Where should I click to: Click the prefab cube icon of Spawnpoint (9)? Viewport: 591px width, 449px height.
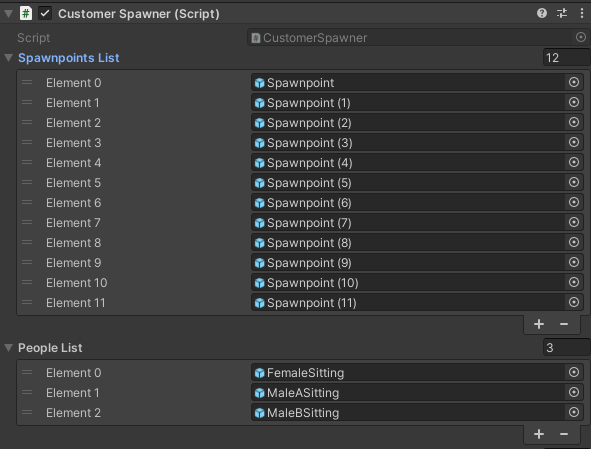(259, 262)
